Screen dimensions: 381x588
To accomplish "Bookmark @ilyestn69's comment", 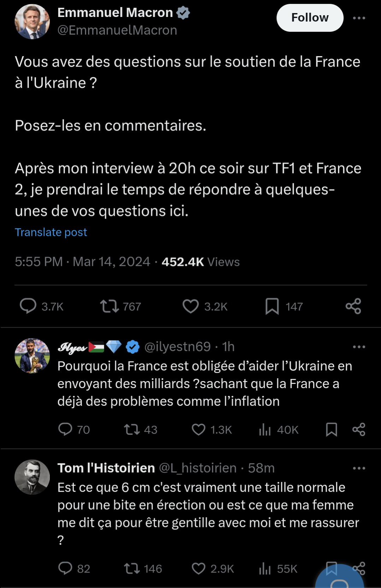I will click(331, 429).
